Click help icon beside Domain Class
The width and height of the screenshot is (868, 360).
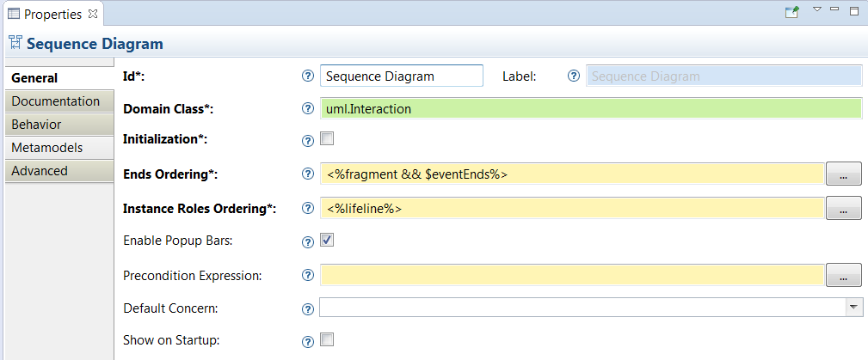tap(308, 109)
